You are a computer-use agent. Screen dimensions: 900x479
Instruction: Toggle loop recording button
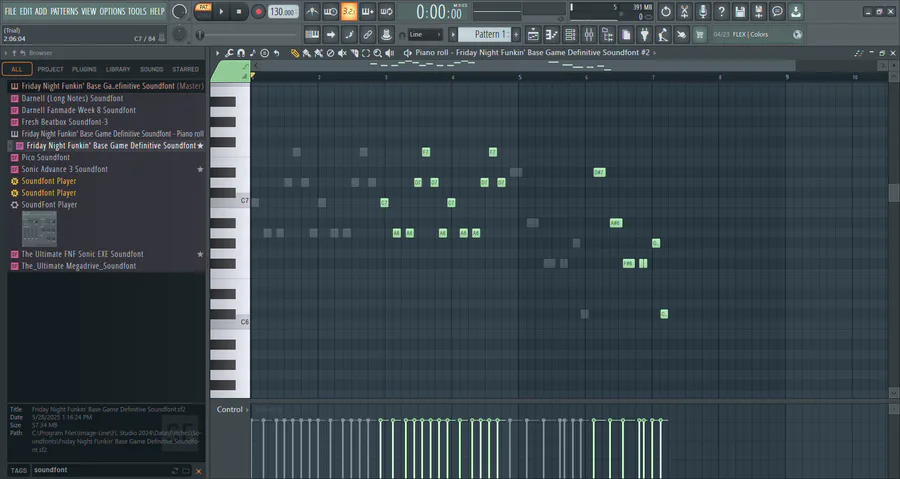386,11
